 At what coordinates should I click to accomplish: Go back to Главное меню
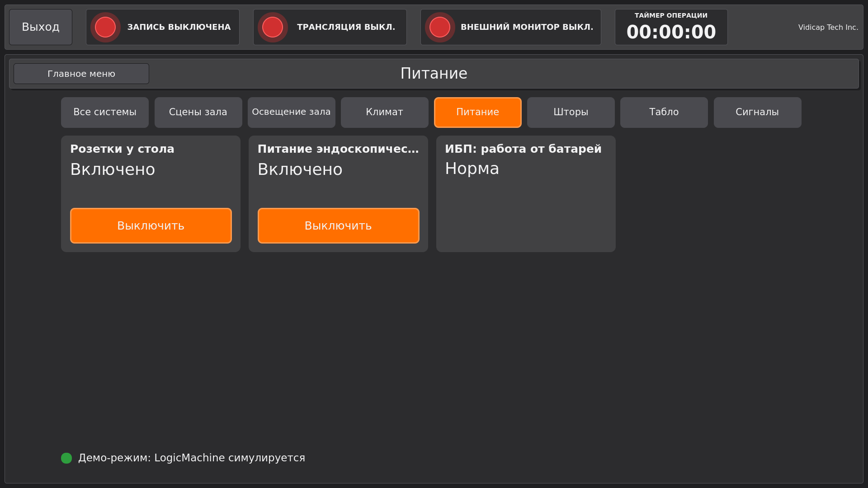click(81, 74)
